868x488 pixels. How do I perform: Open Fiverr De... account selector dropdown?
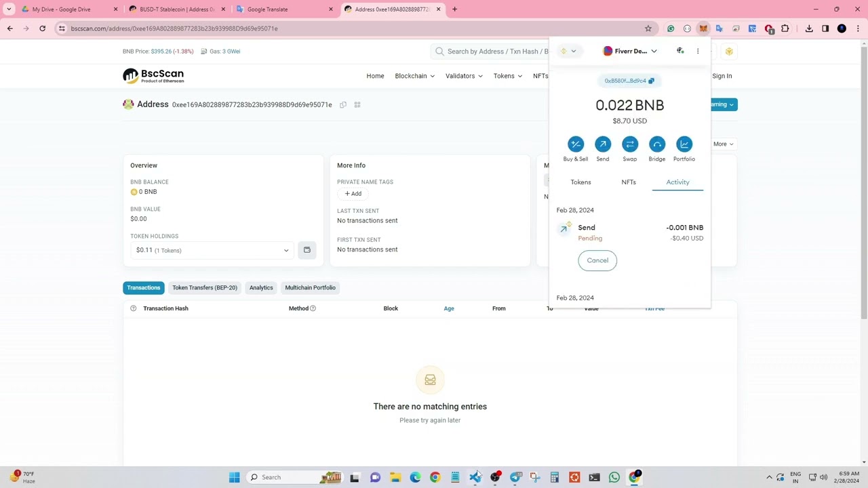point(630,52)
